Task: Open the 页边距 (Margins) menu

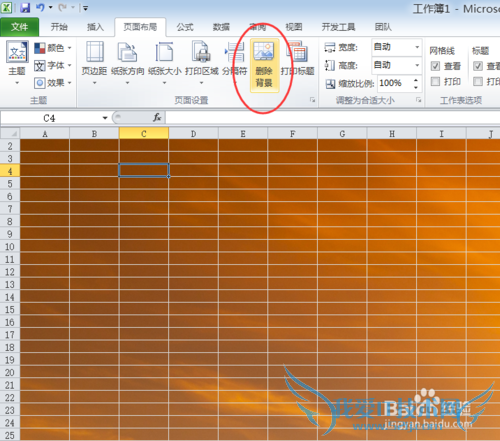Action: [95, 62]
